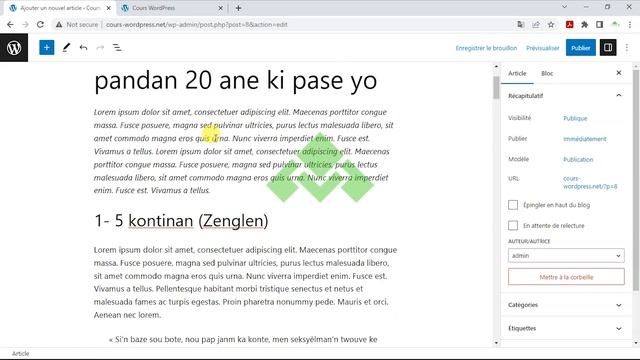This screenshot has height=360, width=640.
Task: Switch to the Article sidebar tab
Action: 517,73
